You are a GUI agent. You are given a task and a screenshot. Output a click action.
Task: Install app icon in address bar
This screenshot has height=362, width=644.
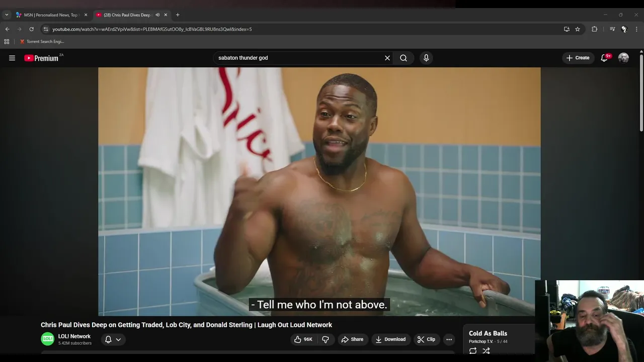click(x=567, y=29)
